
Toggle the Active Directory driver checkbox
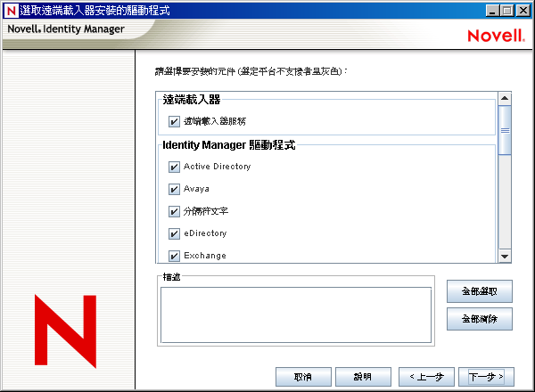[x=174, y=167]
